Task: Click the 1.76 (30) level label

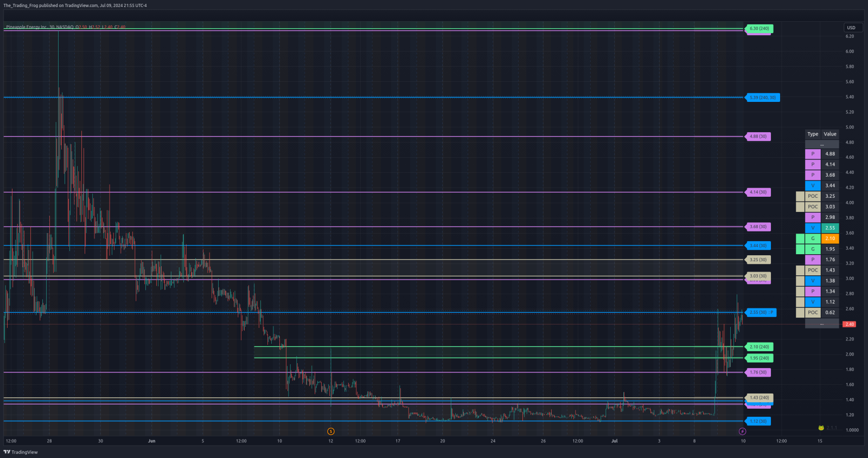Action: tap(758, 372)
